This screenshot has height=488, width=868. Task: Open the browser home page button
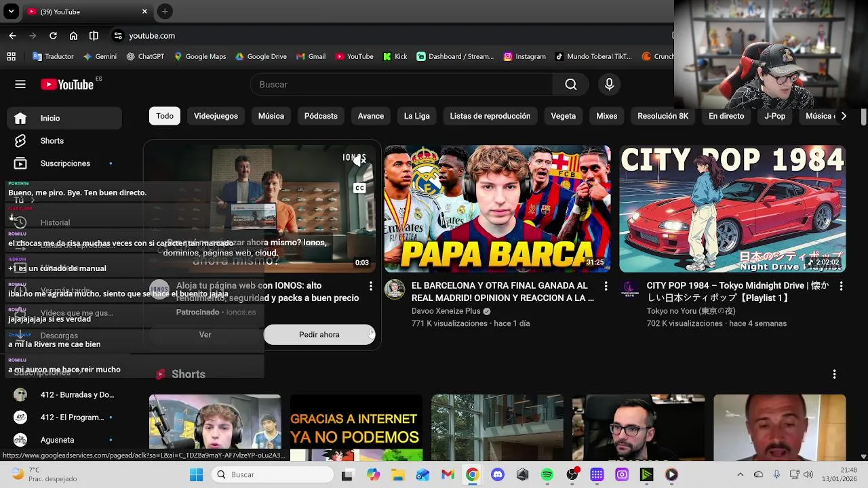(73, 35)
